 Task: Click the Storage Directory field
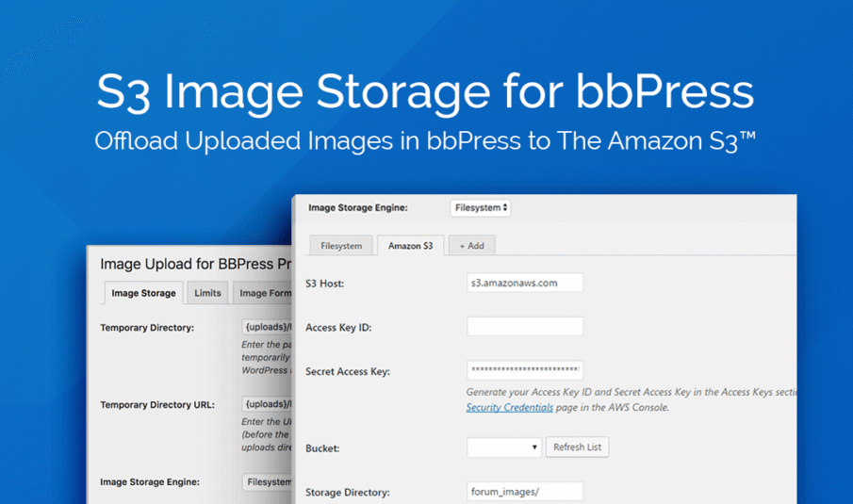click(x=524, y=492)
